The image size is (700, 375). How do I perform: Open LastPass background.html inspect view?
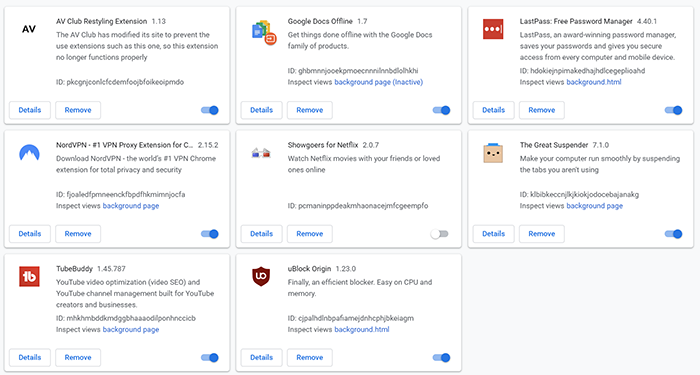(594, 82)
